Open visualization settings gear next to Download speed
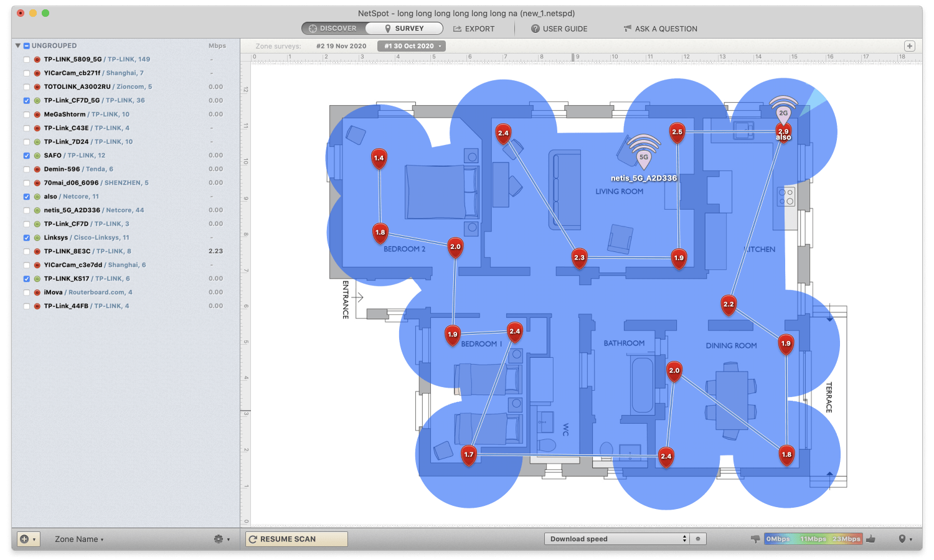Image resolution: width=934 pixels, height=560 pixels. [x=698, y=539]
